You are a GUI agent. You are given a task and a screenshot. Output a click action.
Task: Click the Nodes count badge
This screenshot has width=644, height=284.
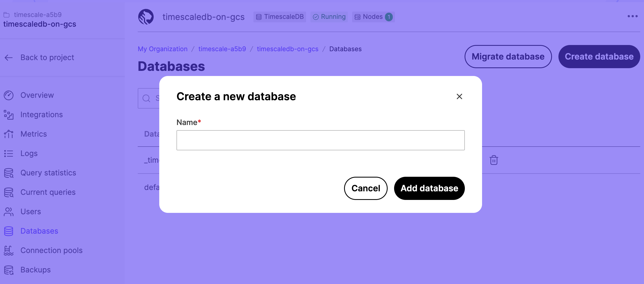click(373, 17)
